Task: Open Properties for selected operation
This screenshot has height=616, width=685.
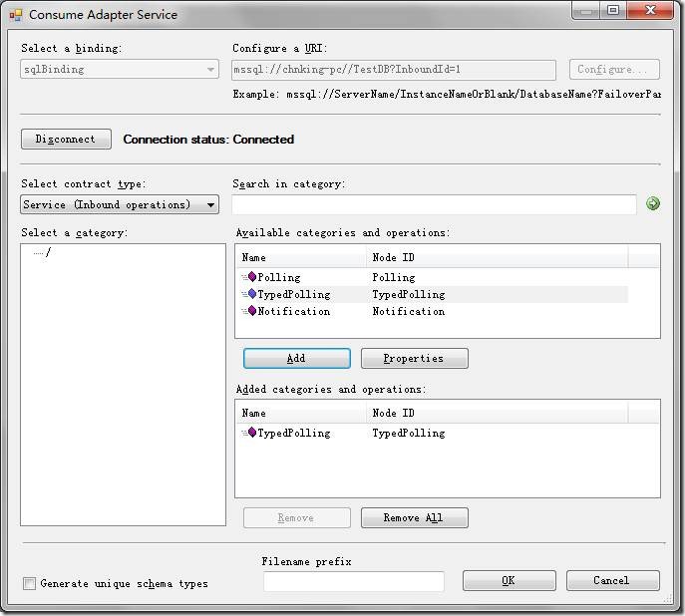Action: point(414,358)
